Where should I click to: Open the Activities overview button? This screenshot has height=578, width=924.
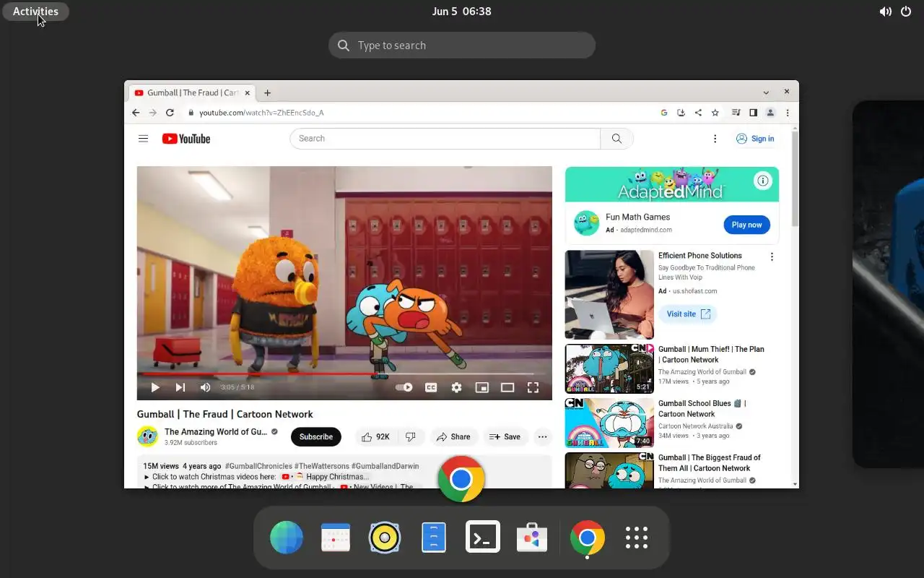[x=35, y=12]
